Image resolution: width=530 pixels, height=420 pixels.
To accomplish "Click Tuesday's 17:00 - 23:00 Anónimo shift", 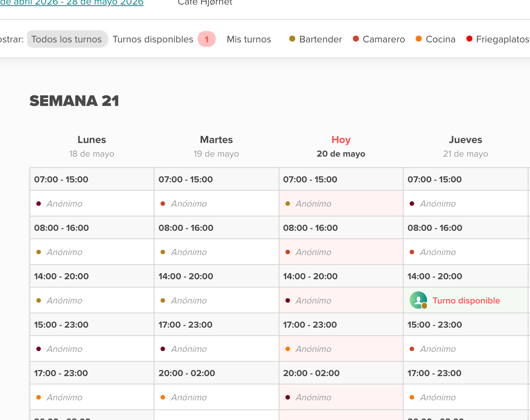I will coord(217,349).
